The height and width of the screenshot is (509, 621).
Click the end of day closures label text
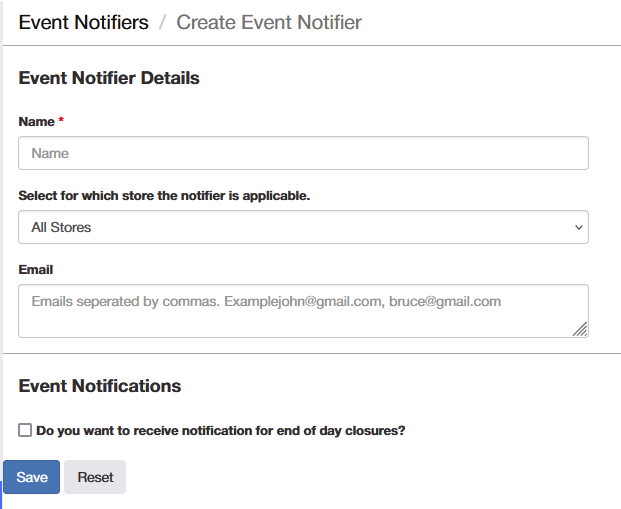click(x=221, y=431)
